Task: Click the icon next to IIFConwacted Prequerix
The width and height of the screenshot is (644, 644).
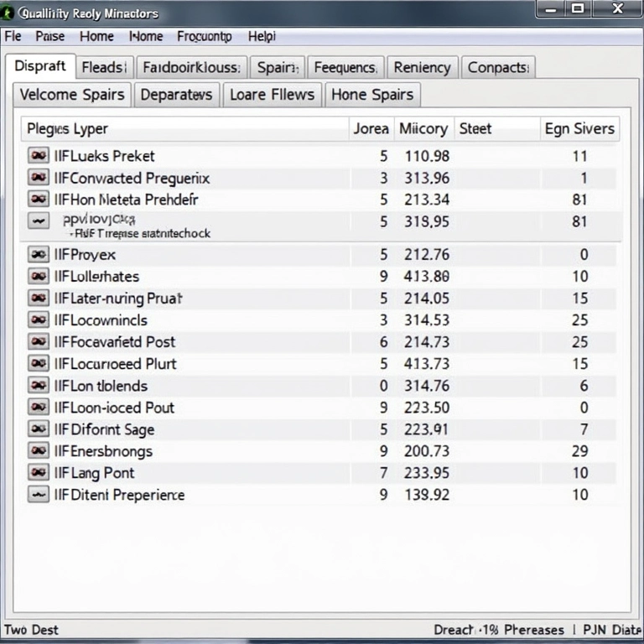Action: (x=38, y=178)
